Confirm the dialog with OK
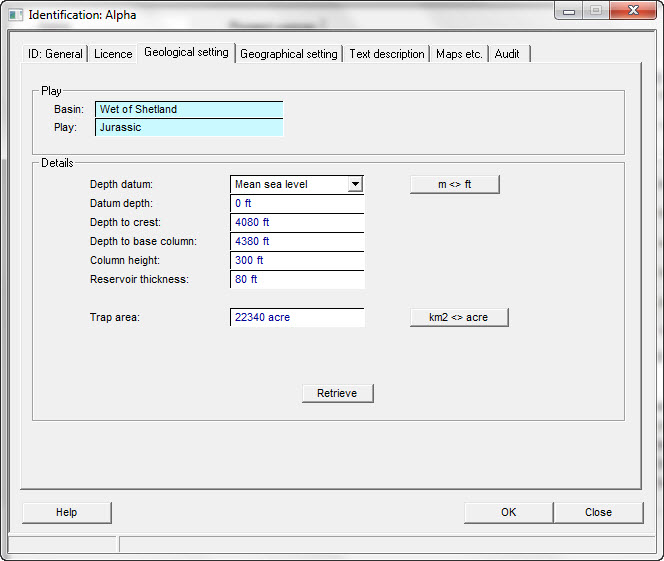The height and width of the screenshot is (561, 664). pos(508,512)
